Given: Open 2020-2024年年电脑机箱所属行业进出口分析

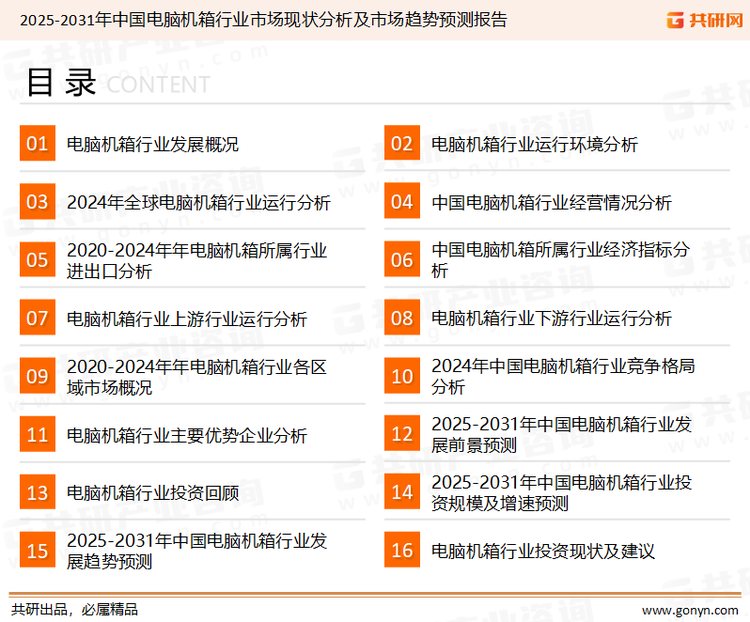Looking at the screenshot, I should (197, 260).
